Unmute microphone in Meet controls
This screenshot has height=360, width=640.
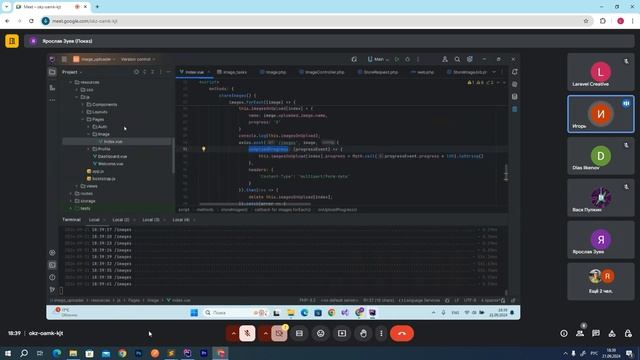[x=247, y=333]
